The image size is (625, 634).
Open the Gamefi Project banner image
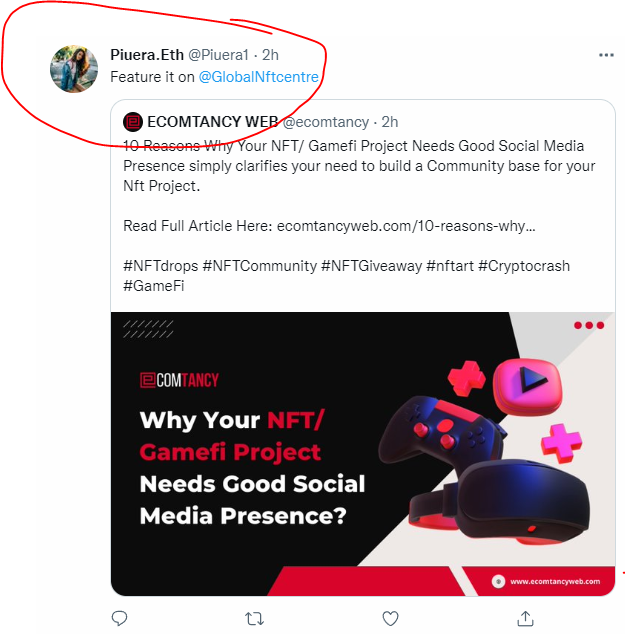(x=363, y=454)
